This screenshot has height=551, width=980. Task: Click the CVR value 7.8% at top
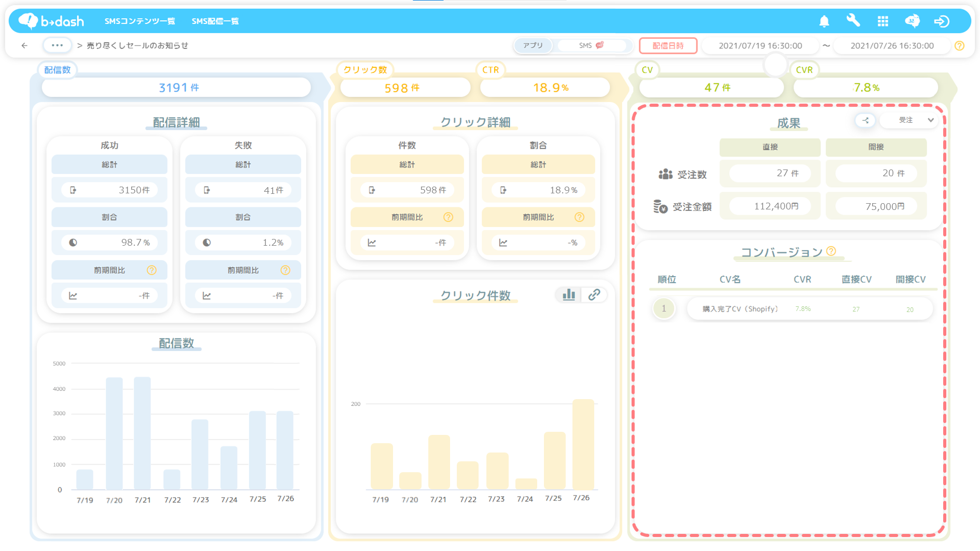point(865,88)
